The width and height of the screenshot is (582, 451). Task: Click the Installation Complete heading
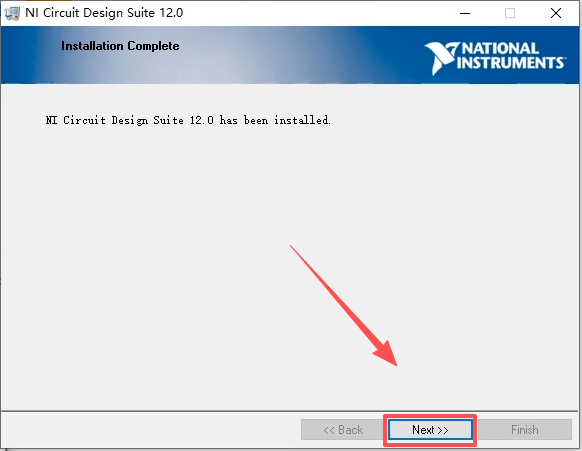click(120, 46)
